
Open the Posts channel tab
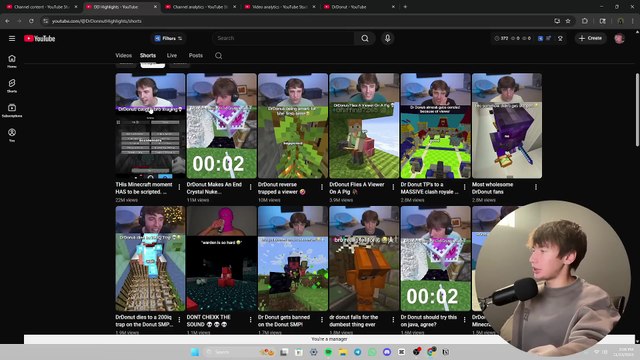click(196, 56)
